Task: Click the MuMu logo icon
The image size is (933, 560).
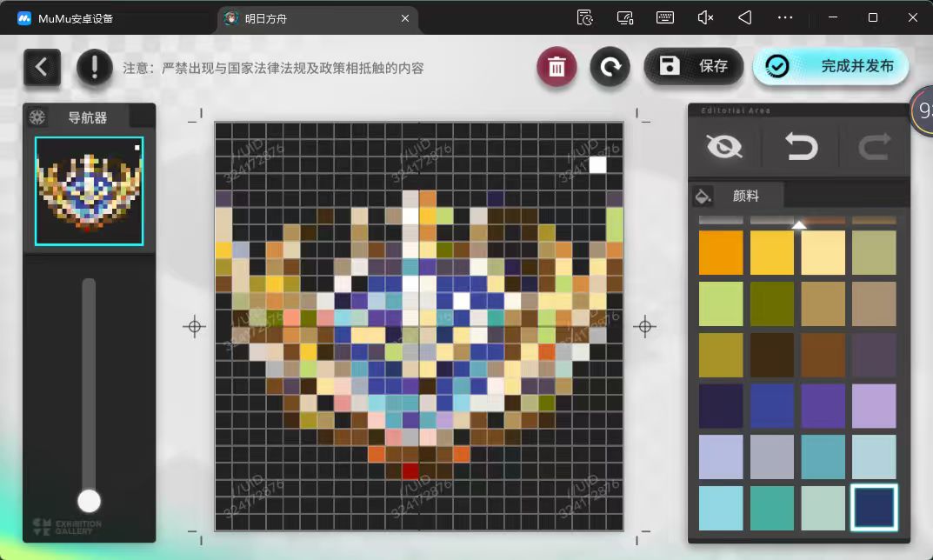Action: (x=23, y=18)
